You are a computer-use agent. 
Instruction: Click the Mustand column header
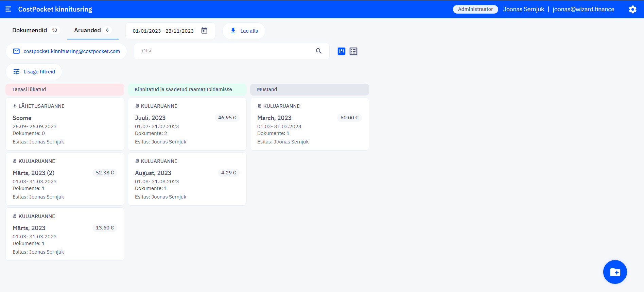point(310,89)
